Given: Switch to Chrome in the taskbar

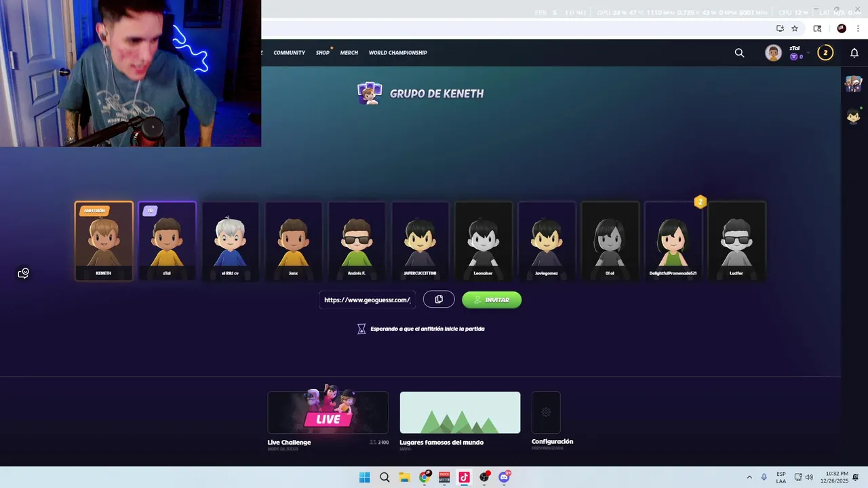Looking at the screenshot, I should point(425,477).
